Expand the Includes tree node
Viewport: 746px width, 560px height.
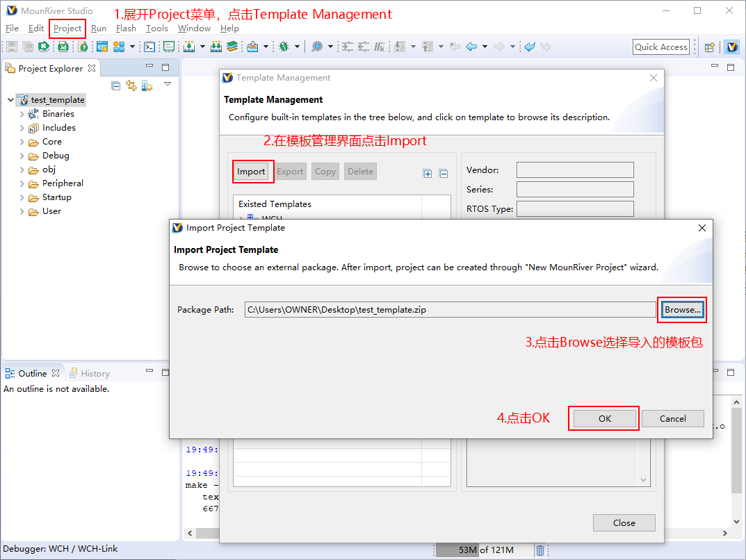click(22, 128)
